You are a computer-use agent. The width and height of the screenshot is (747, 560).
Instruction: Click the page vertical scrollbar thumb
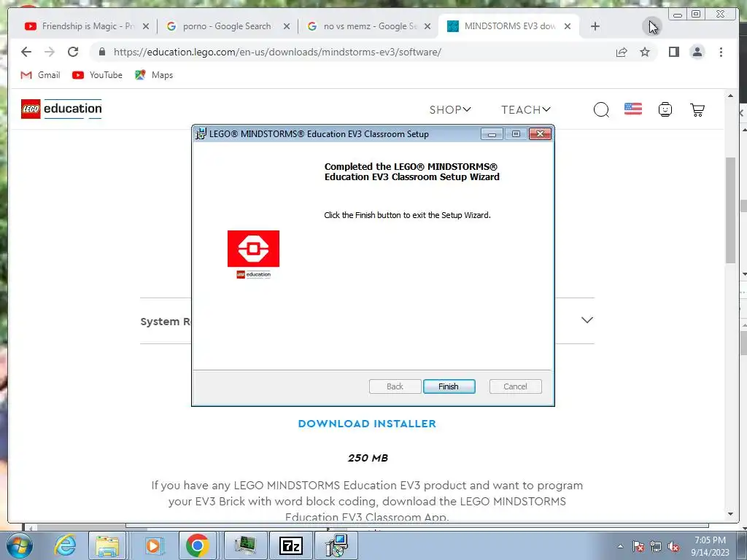[x=730, y=209]
